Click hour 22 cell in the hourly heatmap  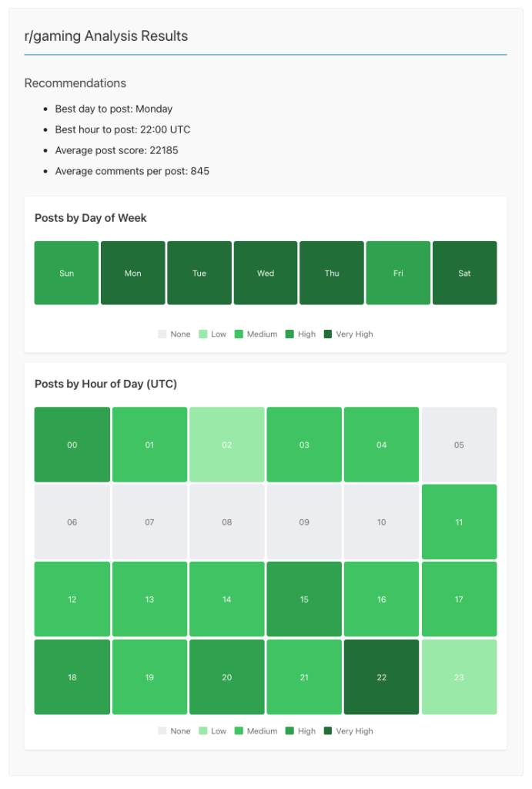[x=381, y=677]
